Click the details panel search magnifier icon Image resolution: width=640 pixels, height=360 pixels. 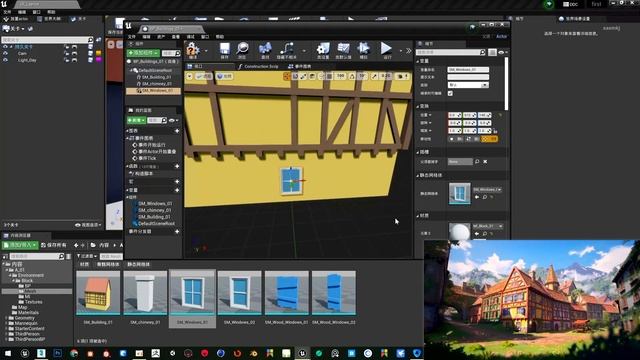482,52
